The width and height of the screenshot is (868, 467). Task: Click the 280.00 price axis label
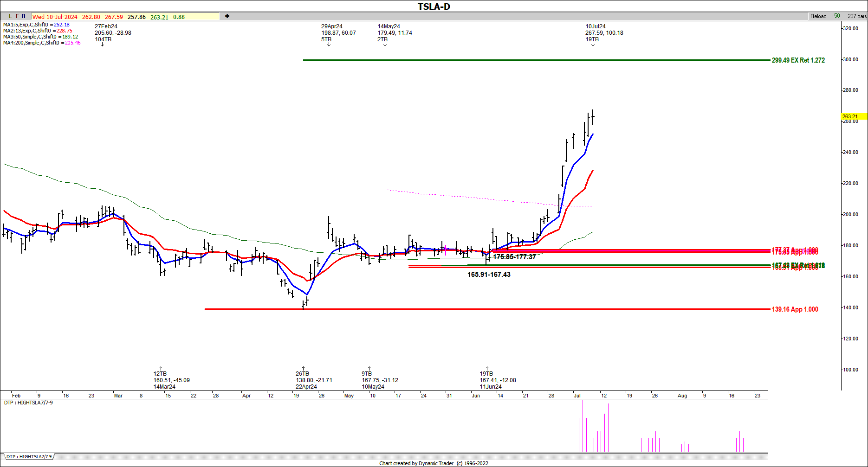tap(850, 90)
